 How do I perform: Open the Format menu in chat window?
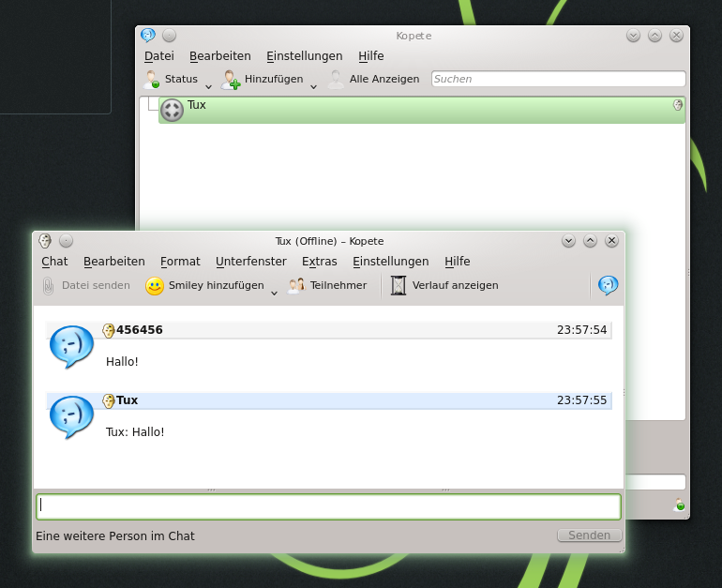[x=180, y=262]
